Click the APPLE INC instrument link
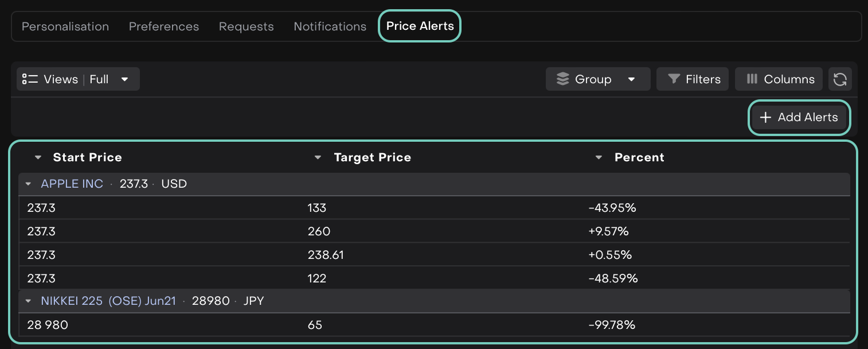 point(72,184)
